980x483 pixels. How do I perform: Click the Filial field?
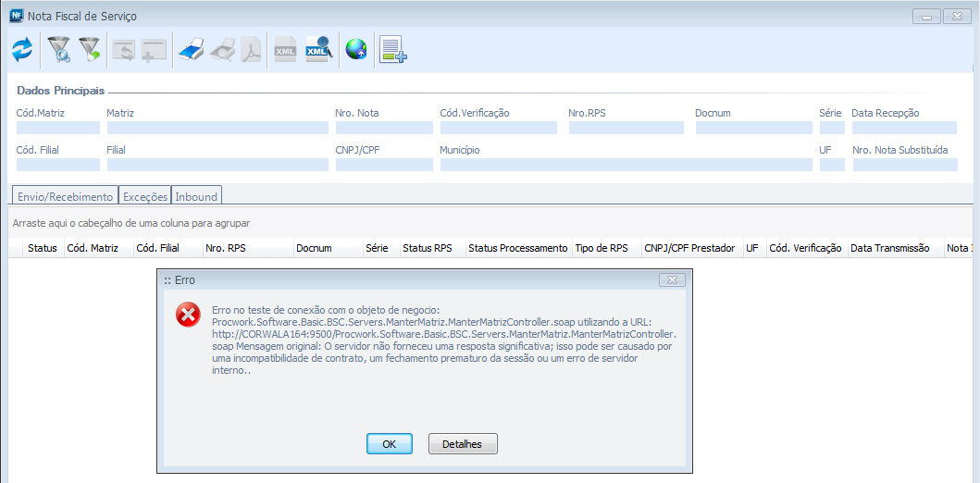click(217, 165)
